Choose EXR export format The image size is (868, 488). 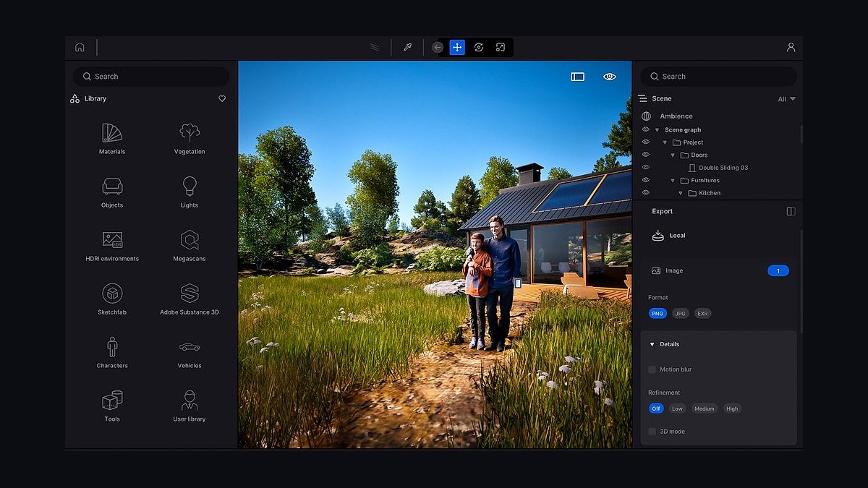tap(702, 313)
